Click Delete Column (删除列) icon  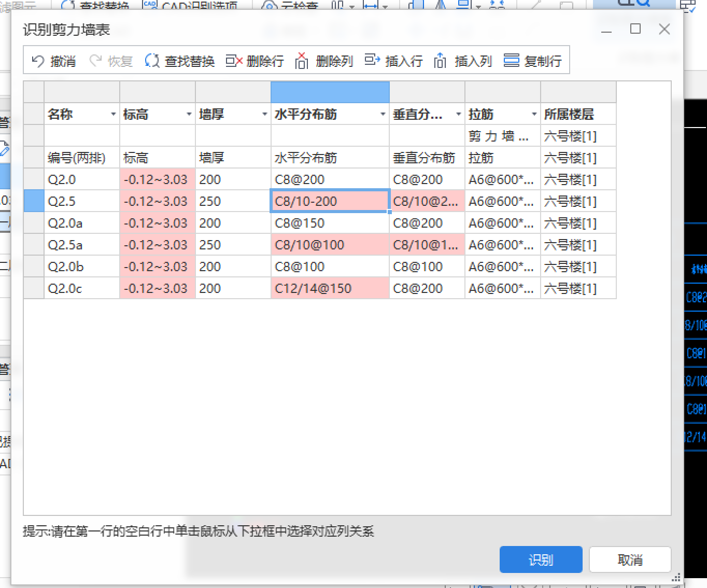click(302, 61)
